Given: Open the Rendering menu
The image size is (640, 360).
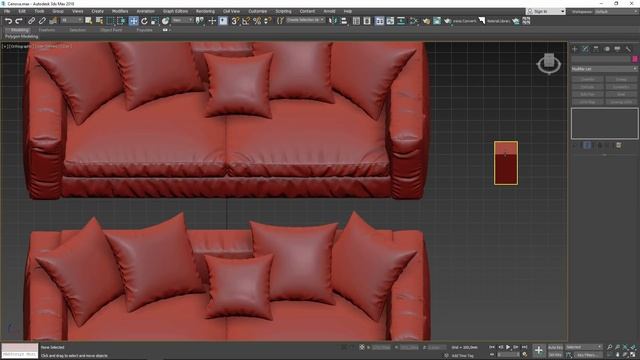Looking at the screenshot, I should pyautogui.click(x=205, y=11).
